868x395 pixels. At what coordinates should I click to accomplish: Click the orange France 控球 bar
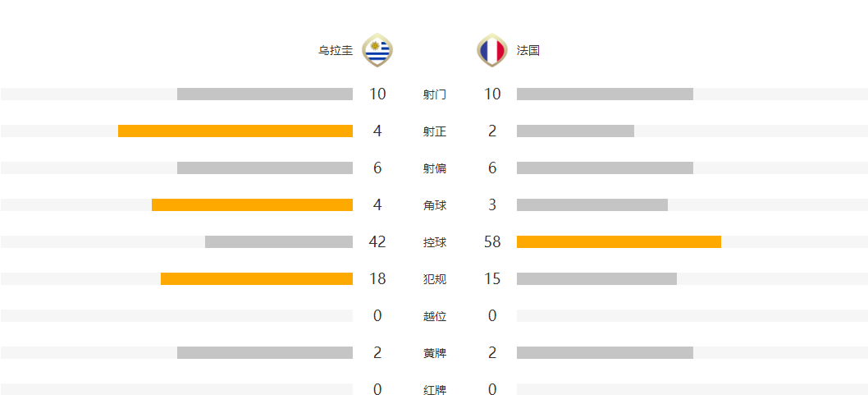619,241
